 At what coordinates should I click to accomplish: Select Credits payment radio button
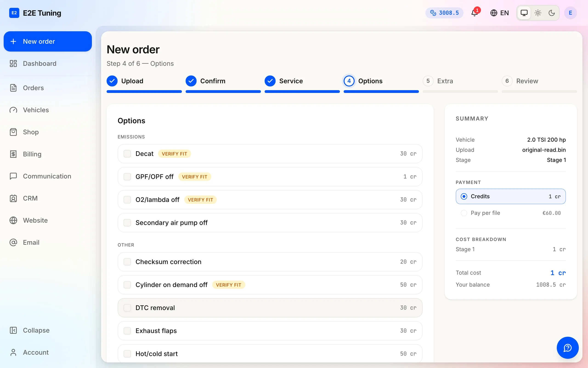tap(464, 196)
